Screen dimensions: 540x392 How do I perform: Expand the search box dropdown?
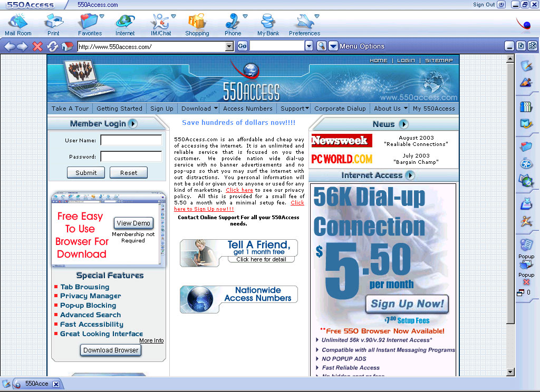pyautogui.click(x=309, y=46)
